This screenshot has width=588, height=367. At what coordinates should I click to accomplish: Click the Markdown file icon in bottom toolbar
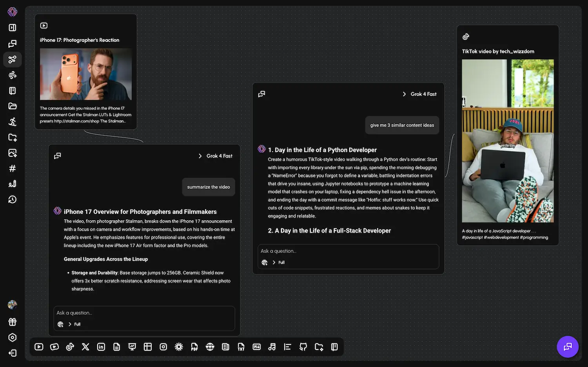click(x=257, y=347)
